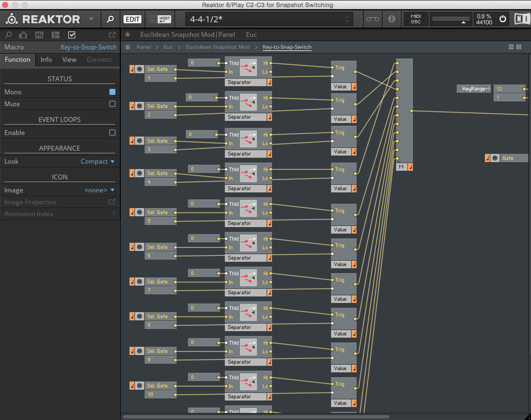Open the Reaktor main menu arrow
This screenshot has height=420, width=531.
coord(91,19)
